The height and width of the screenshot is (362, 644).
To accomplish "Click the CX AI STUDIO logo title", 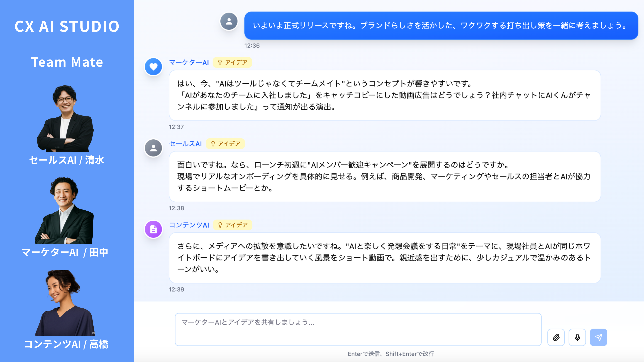I will (67, 26).
